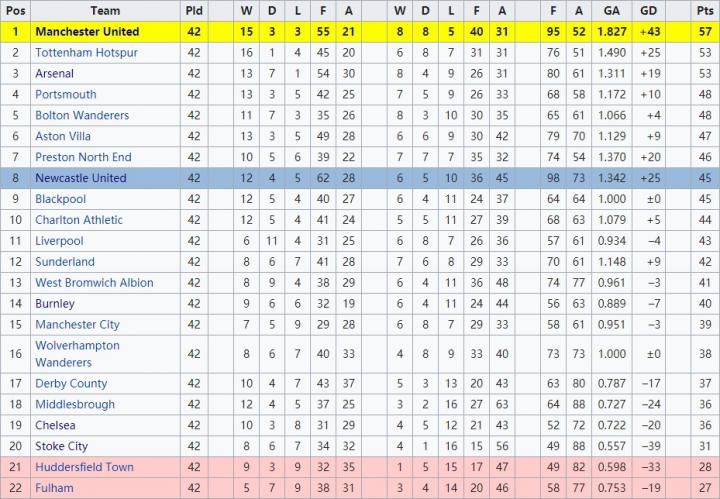
Task: Follow the Fulham team link
Action: click(x=54, y=488)
